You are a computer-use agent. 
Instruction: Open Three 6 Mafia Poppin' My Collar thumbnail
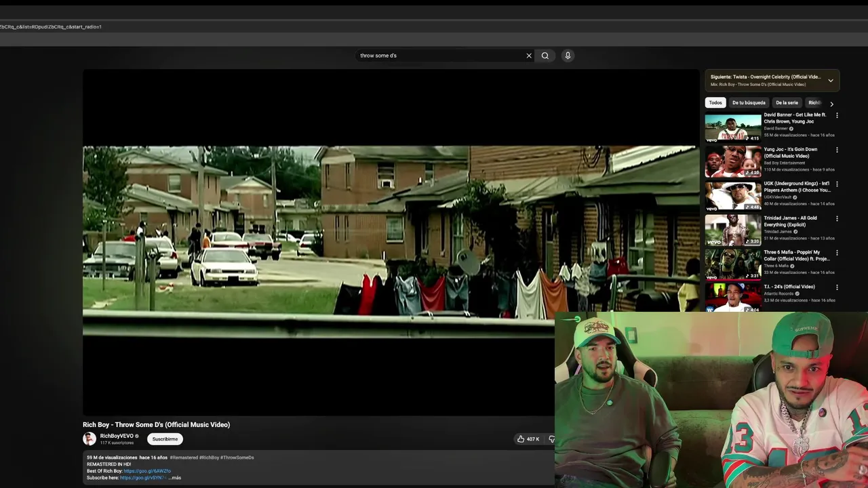coord(733,266)
